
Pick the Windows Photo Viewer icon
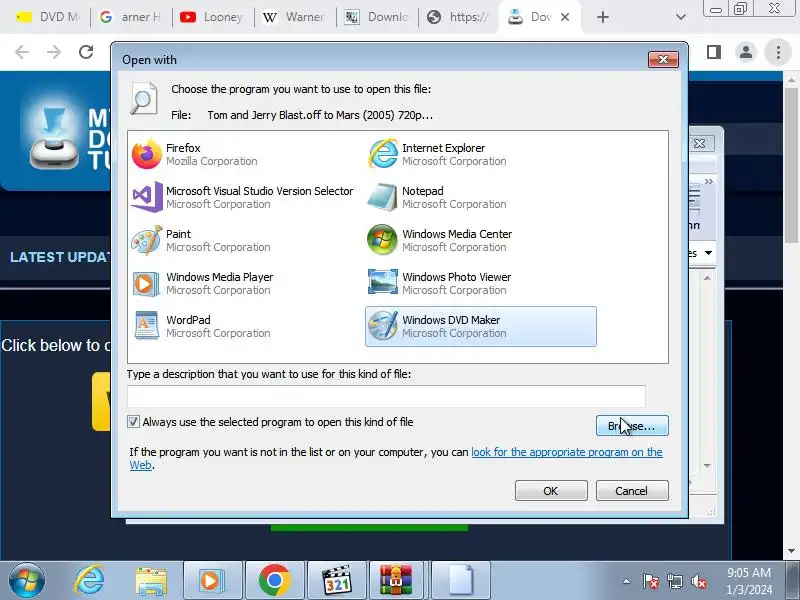[383, 282]
